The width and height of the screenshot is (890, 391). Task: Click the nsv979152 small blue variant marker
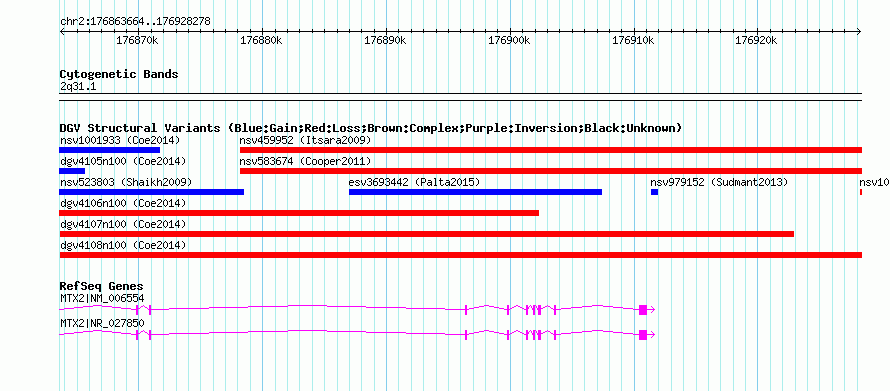click(x=654, y=192)
